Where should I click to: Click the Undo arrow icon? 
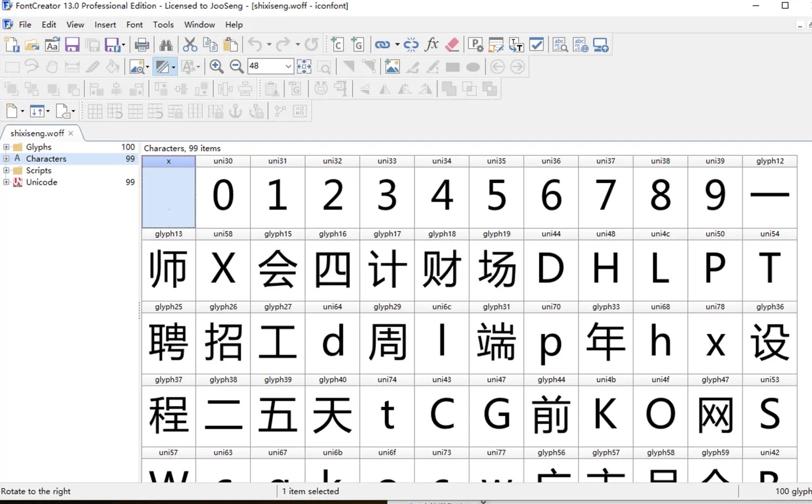254,45
